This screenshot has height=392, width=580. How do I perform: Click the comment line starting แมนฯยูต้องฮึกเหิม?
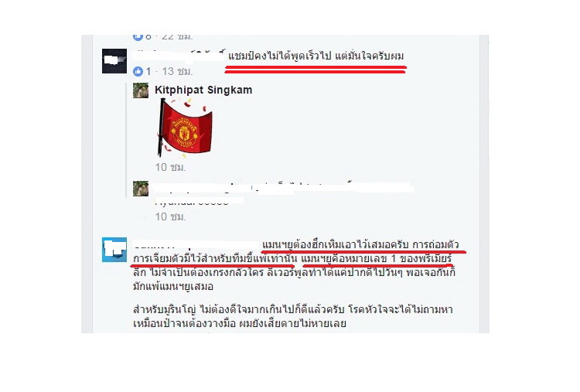(x=360, y=244)
